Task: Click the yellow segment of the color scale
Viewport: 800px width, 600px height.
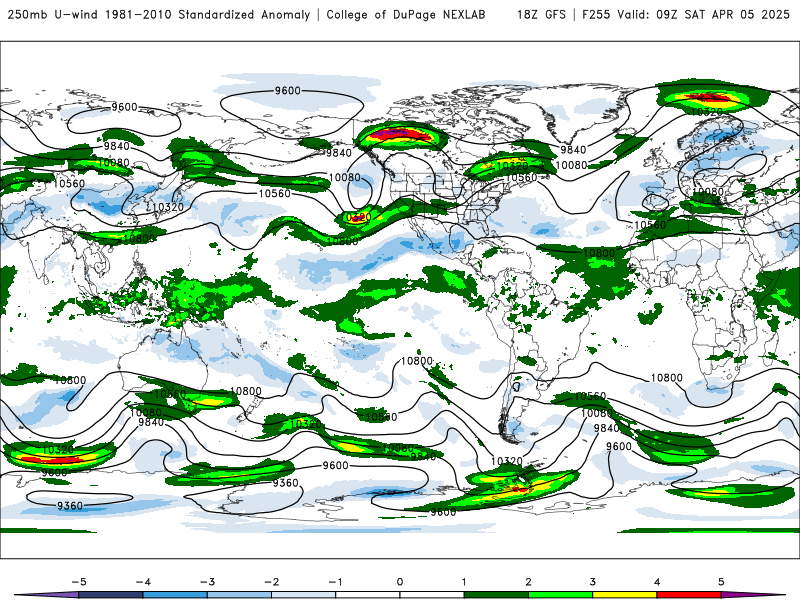Action: pos(623,595)
